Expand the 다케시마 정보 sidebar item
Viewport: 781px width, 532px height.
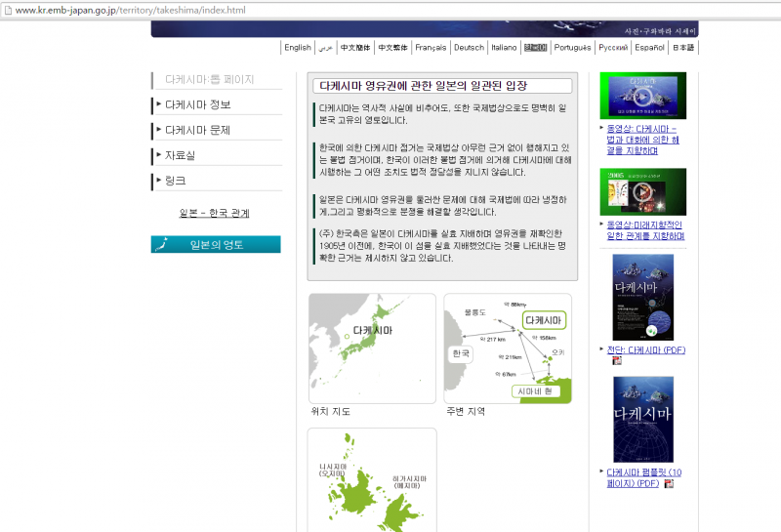click(198, 104)
